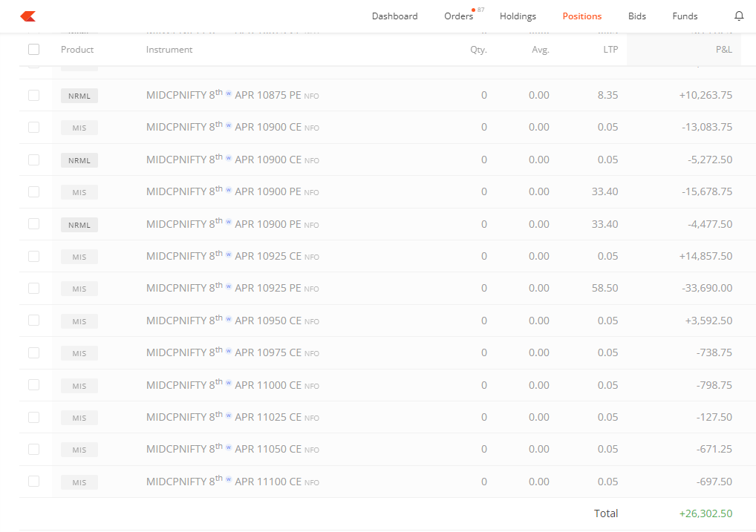
Task: Click the weekly badge on APR 10875 PE
Action: 229,92
